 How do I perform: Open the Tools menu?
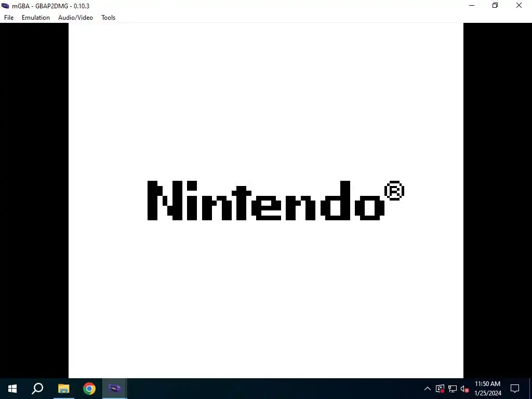(x=108, y=18)
